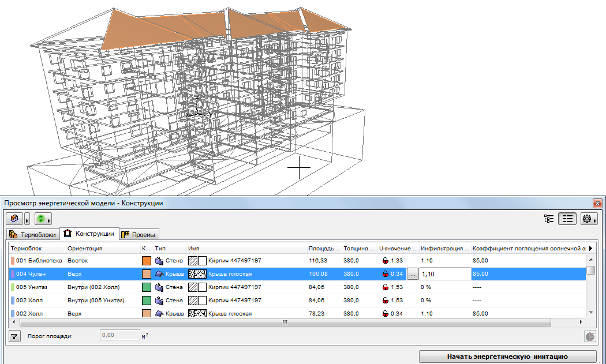Click the area threshold filter funnel icon
Image resolution: width=606 pixels, height=364 pixels.
14,335
